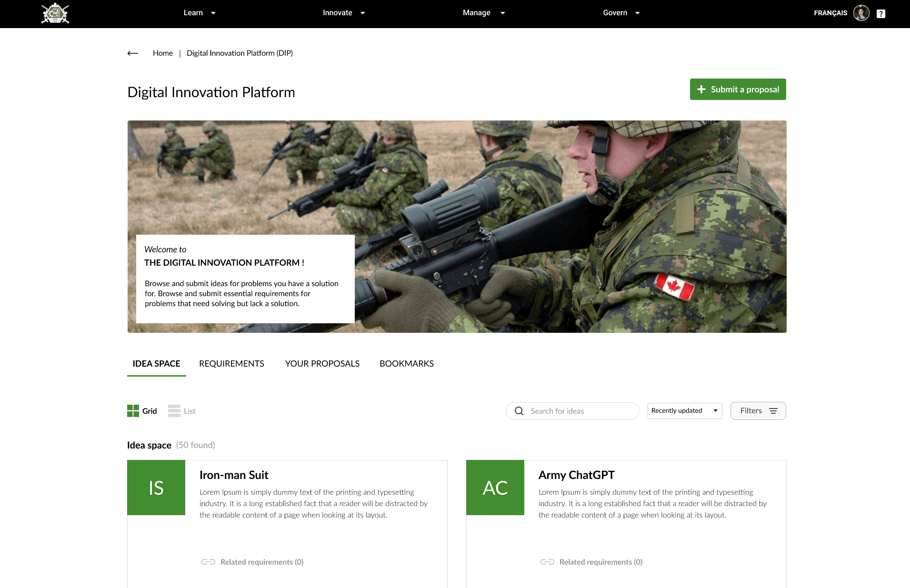The width and height of the screenshot is (910, 588).
Task: Switch to the Idea Space tab
Action: click(x=156, y=364)
